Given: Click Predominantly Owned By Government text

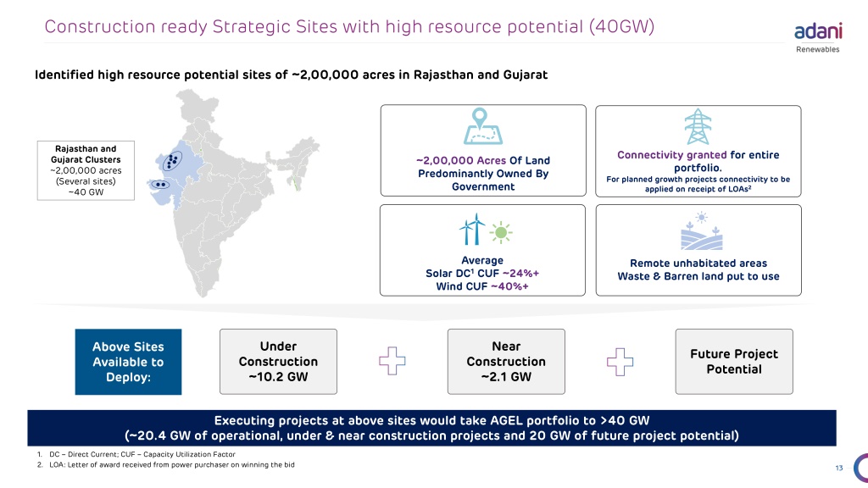Looking at the screenshot, I should click(x=483, y=180).
